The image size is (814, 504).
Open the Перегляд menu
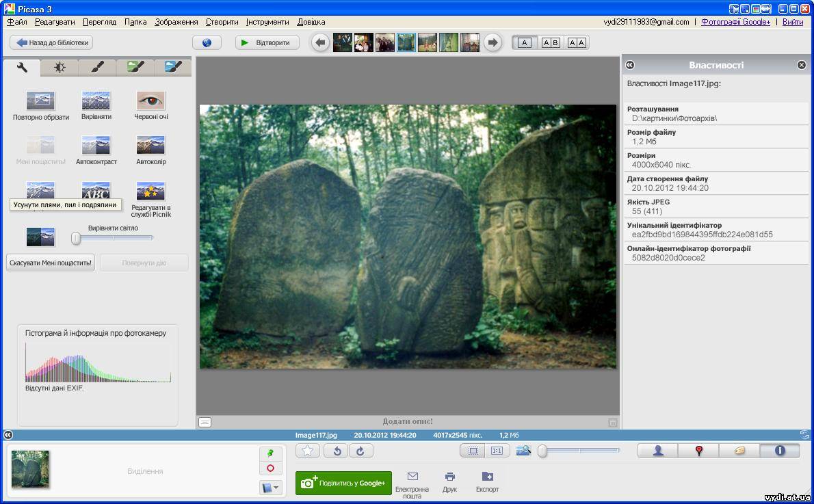point(100,22)
